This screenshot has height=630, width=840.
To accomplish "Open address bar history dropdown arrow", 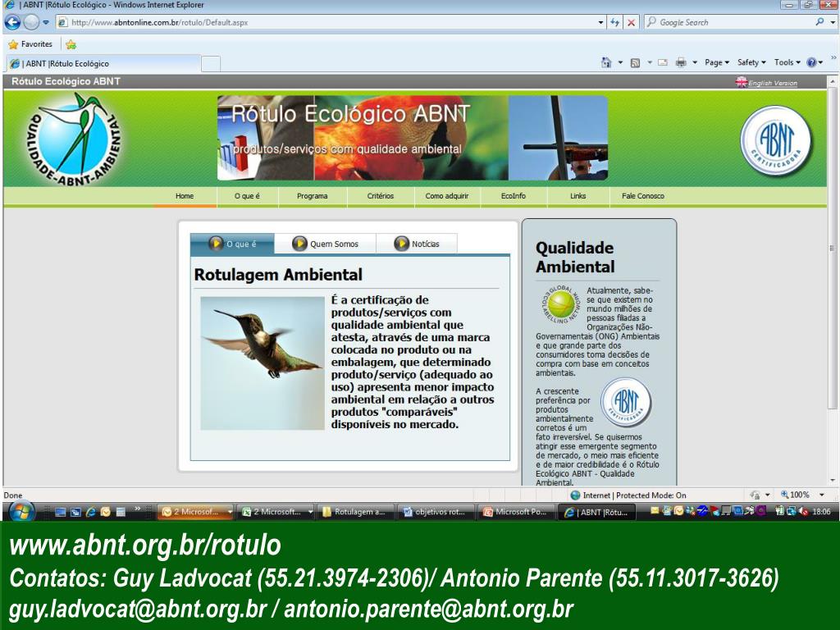I will [600, 22].
